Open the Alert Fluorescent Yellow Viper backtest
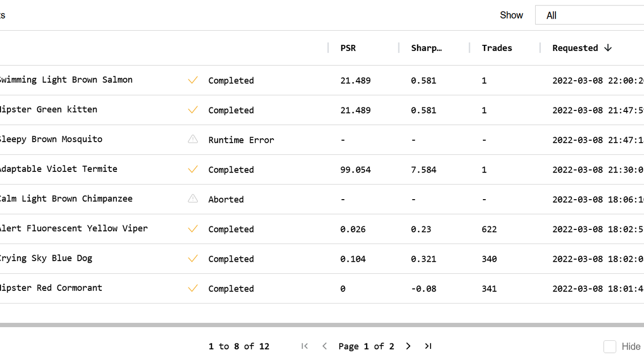Screen dimensions: 644x363 (74, 228)
